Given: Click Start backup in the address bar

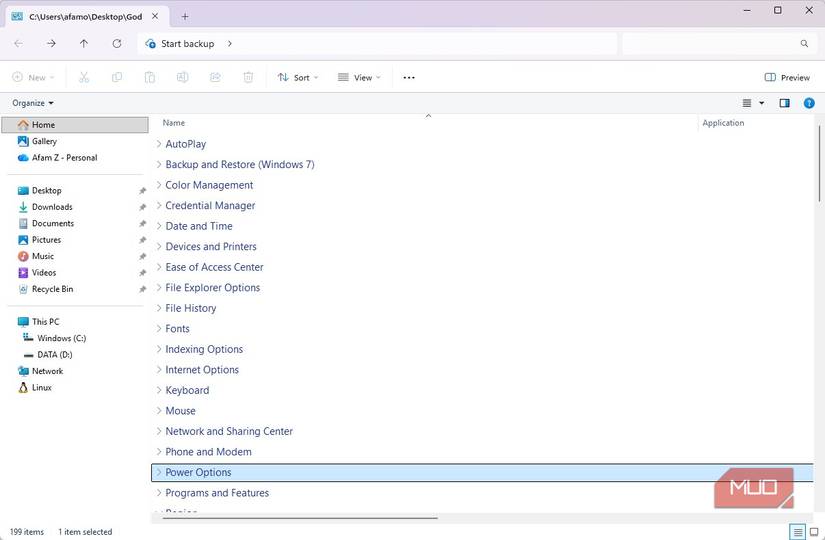Looking at the screenshot, I should click(187, 44).
